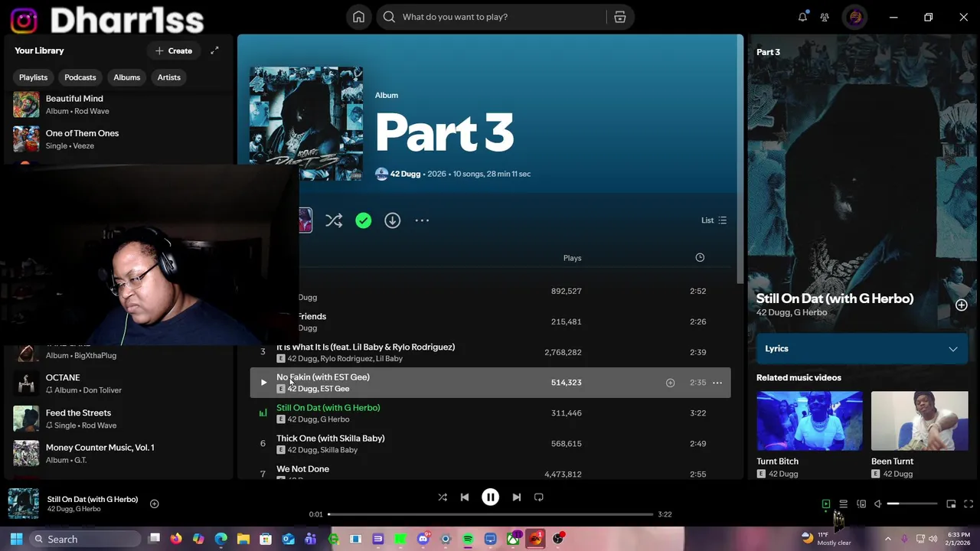Open the profile avatar menu

click(x=855, y=17)
